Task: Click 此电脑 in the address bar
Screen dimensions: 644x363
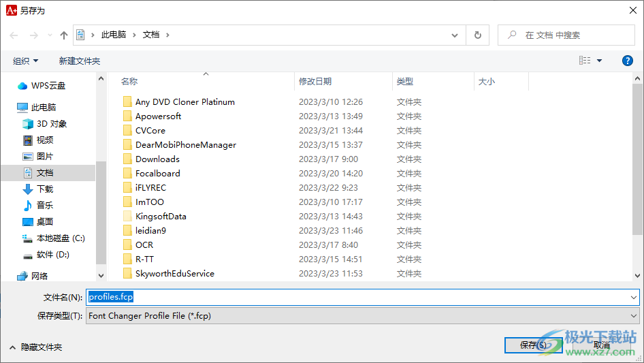Action: (x=114, y=35)
